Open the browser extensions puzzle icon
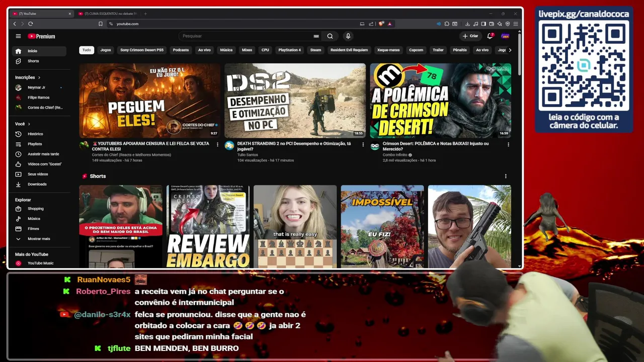The image size is (644, 362). point(447,24)
